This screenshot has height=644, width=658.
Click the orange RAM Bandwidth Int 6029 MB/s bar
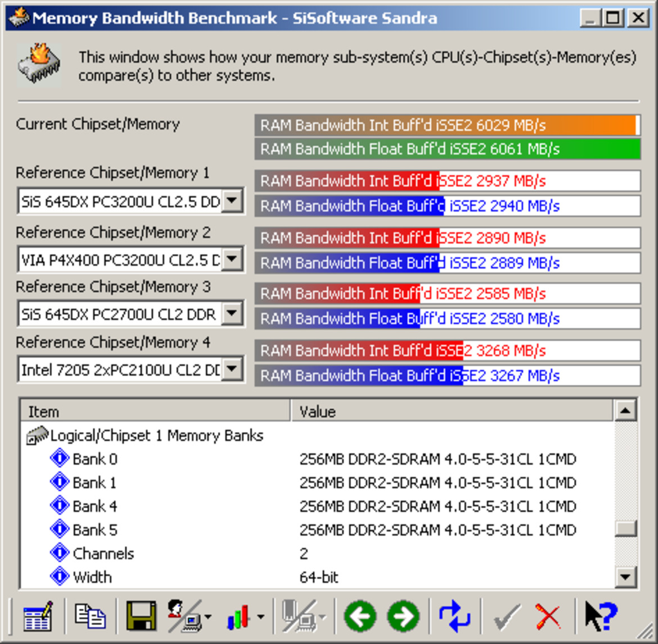tap(447, 125)
